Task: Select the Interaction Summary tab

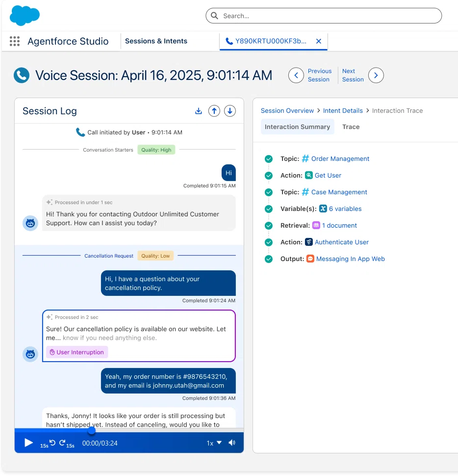Action: [297, 127]
